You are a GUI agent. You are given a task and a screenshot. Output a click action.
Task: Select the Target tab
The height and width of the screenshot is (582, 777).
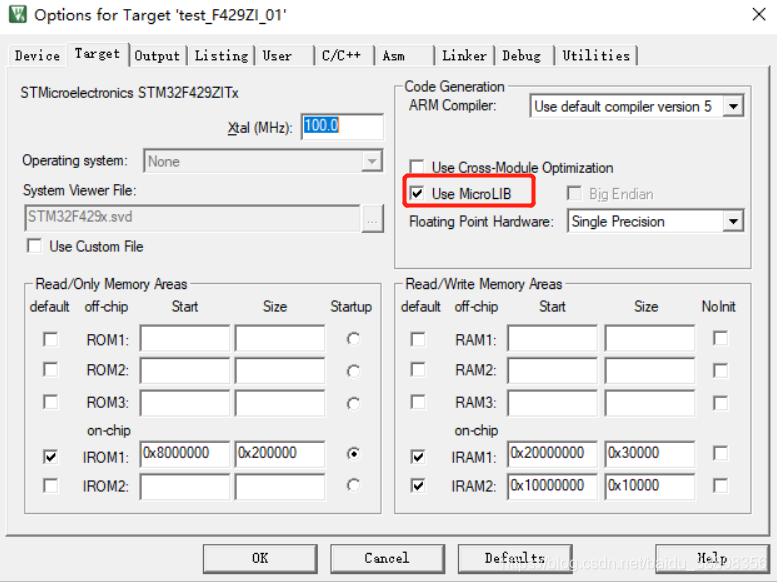[x=97, y=54]
